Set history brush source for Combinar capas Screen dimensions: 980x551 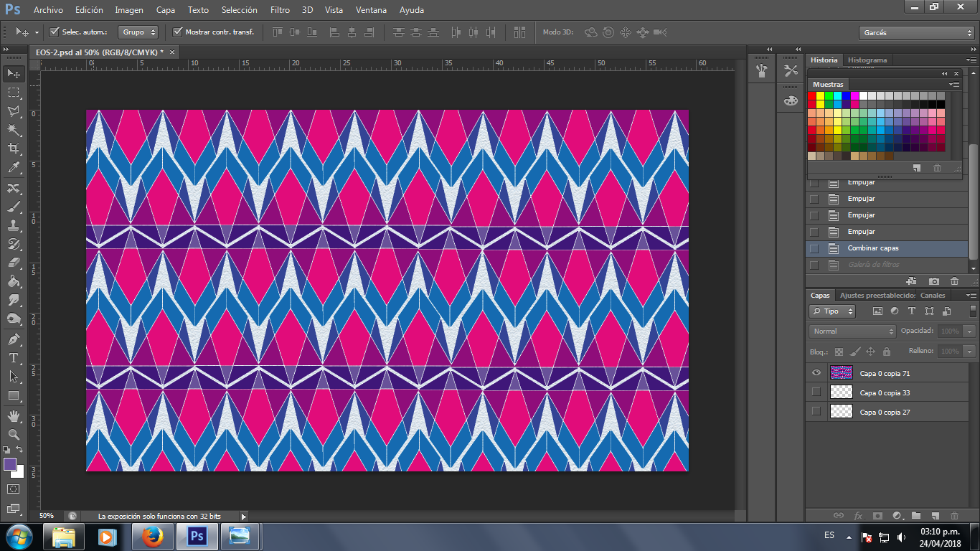pyautogui.click(x=814, y=248)
